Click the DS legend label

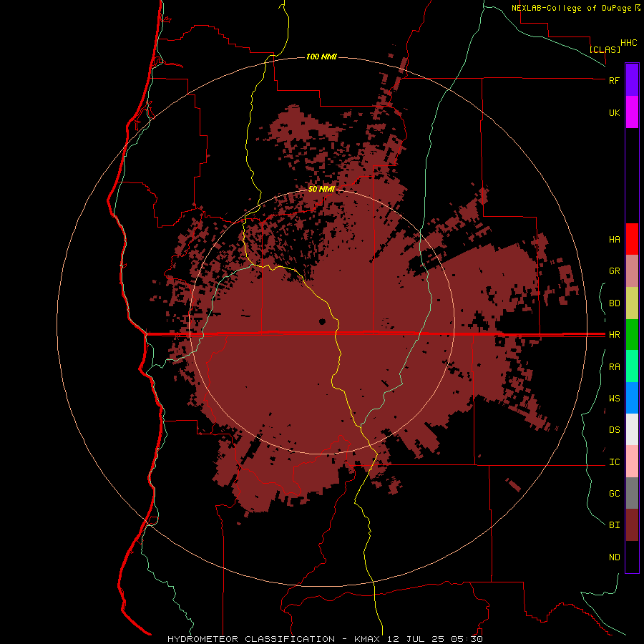click(x=614, y=430)
